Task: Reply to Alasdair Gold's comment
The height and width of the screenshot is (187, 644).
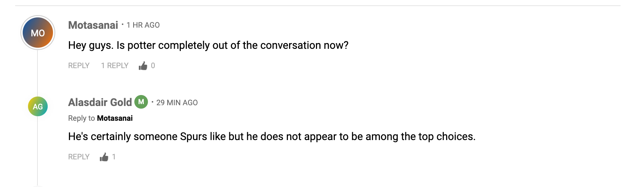Action: (79, 157)
